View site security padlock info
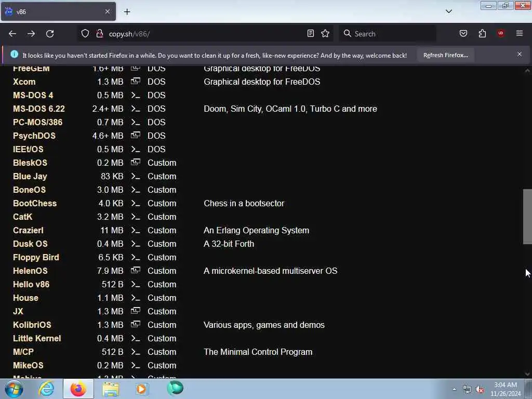The width and height of the screenshot is (532, 399). tap(100, 33)
